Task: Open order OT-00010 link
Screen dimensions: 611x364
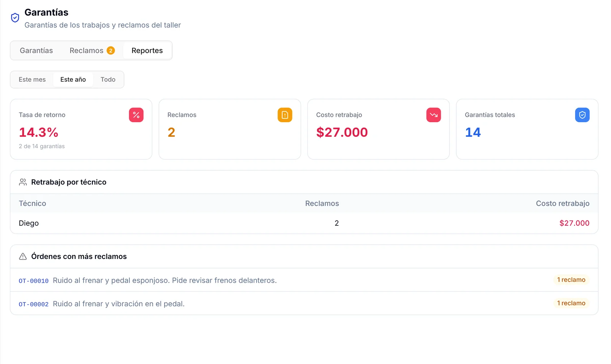Action: pyautogui.click(x=34, y=281)
